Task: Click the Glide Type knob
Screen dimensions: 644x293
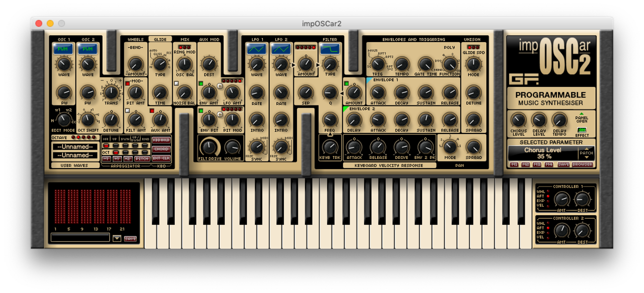Action: pos(160,64)
